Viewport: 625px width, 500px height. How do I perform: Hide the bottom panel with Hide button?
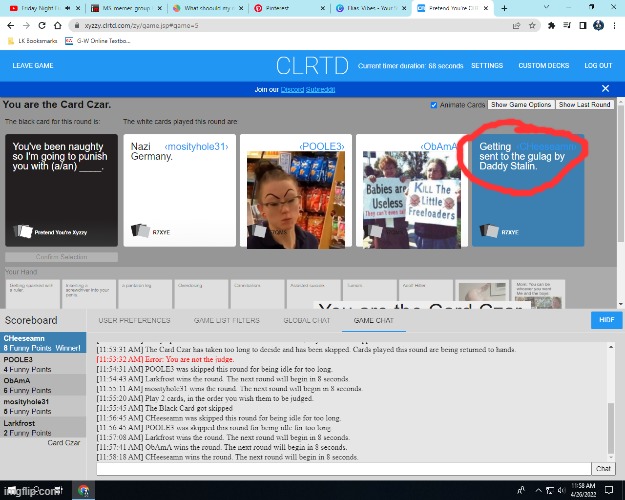[604, 320]
